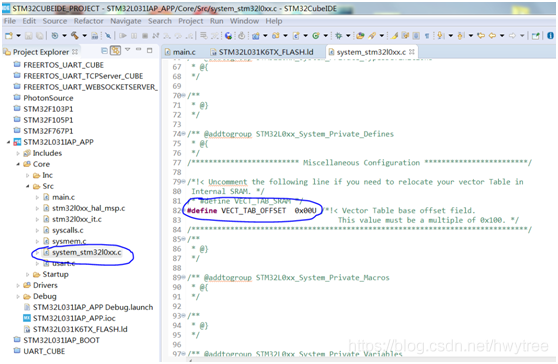Image resolution: width=558 pixels, height=364 pixels.
Task: Close the system_stm32l0xx.c editor tab
Action: click(412, 52)
